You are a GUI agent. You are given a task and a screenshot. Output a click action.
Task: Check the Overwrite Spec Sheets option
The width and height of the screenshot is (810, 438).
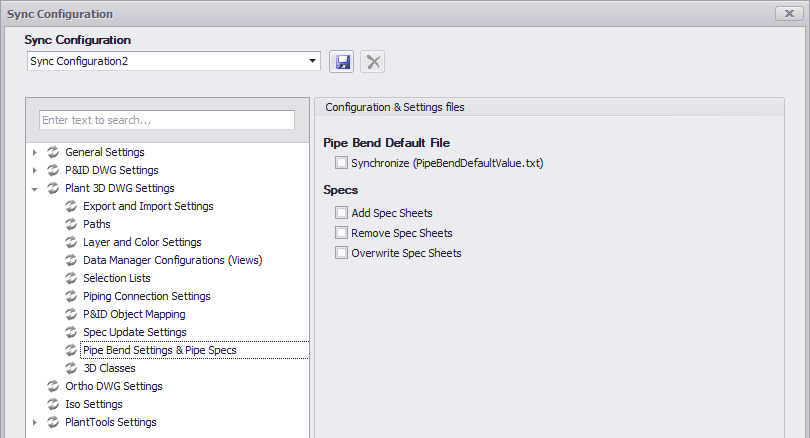click(341, 253)
